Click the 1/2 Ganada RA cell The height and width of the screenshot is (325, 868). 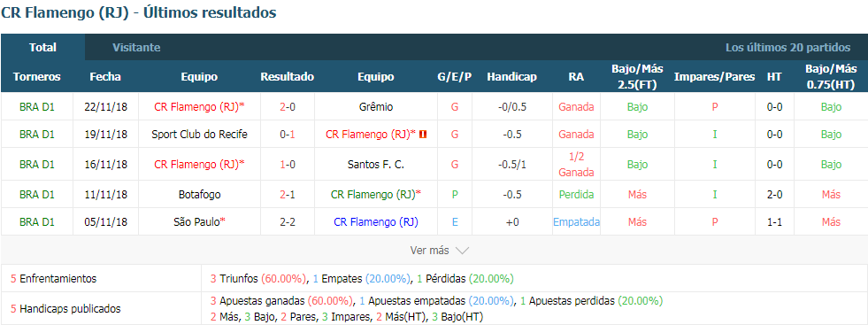click(576, 165)
